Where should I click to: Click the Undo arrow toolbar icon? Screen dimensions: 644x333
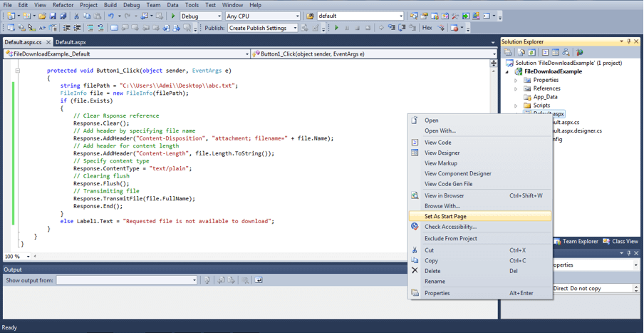coord(110,16)
